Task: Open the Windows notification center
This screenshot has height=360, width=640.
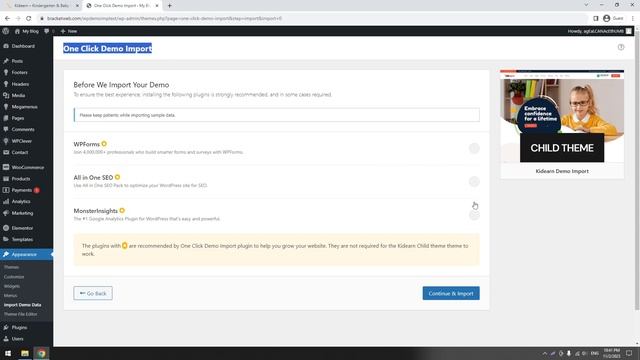Action: [x=629, y=353]
